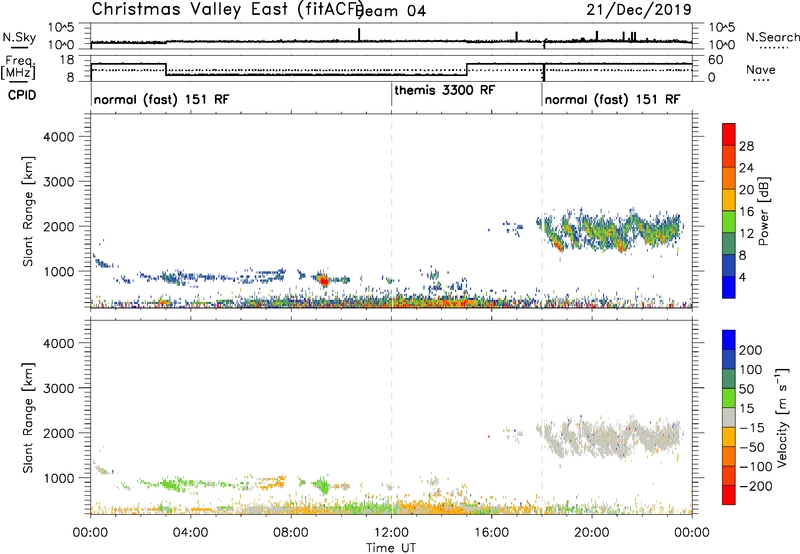Click the 28 tick on the Power scale

(x=746, y=146)
